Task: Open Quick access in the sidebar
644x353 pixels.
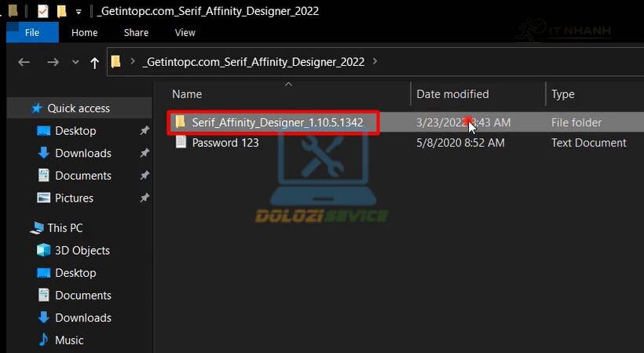Action: pos(79,108)
